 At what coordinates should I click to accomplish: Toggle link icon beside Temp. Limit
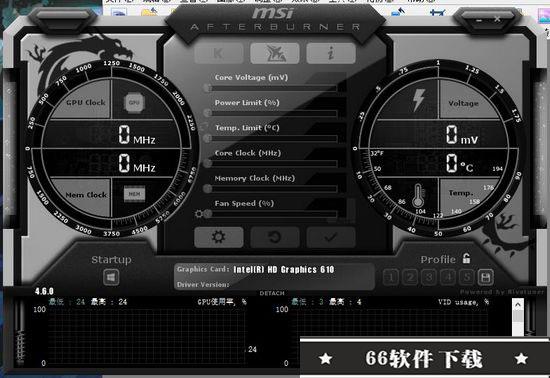point(204,126)
